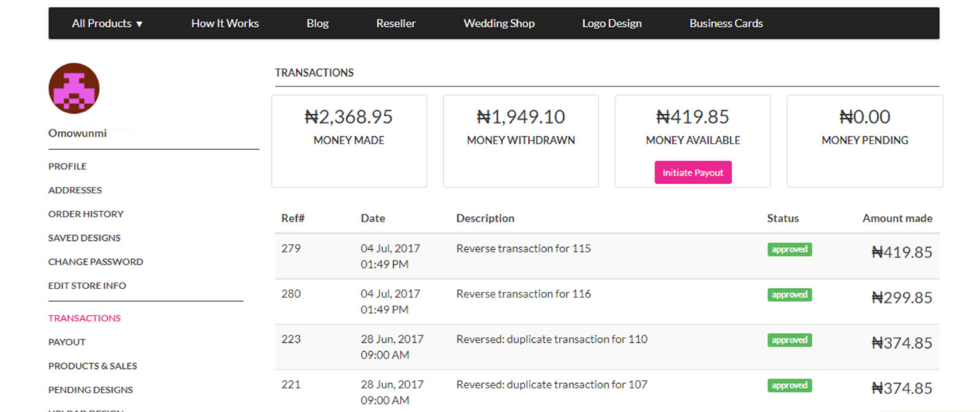Expand the All Products dropdown menu
Viewport: 980px width, 412px height.
(x=107, y=23)
